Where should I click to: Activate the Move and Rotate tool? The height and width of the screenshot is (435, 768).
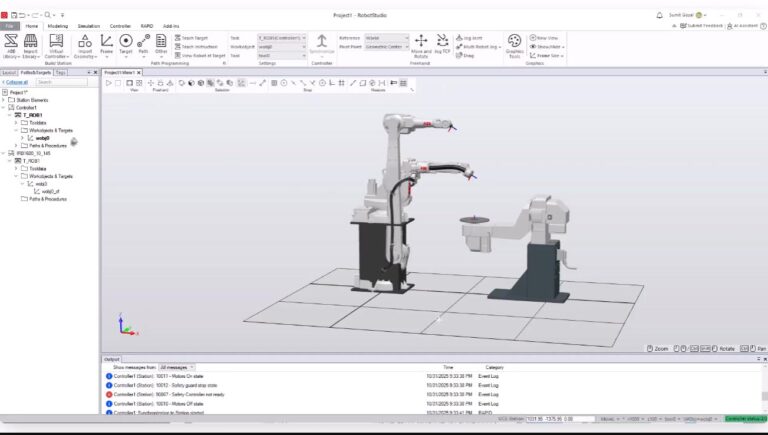pyautogui.click(x=421, y=46)
